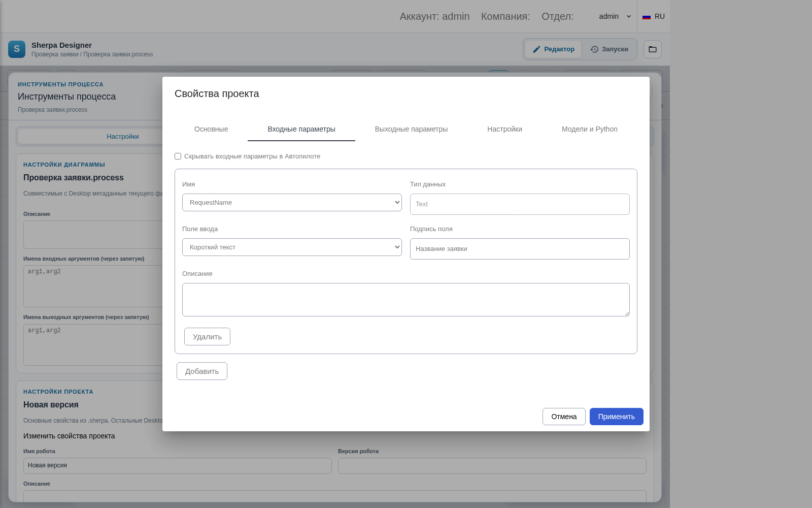This screenshot has width=812, height=508.
Task: Click the RU language label
Action: (x=660, y=16)
